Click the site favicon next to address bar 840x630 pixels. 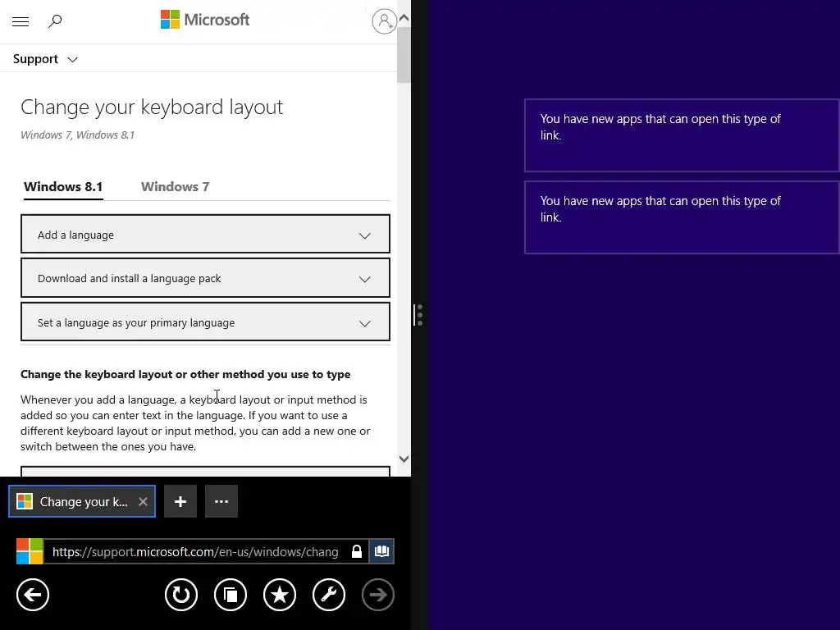click(x=30, y=551)
